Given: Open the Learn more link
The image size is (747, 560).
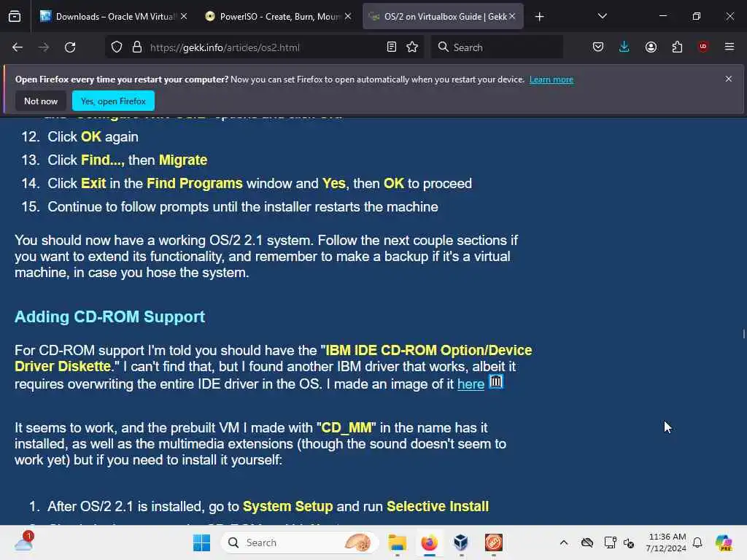Looking at the screenshot, I should pos(551,79).
